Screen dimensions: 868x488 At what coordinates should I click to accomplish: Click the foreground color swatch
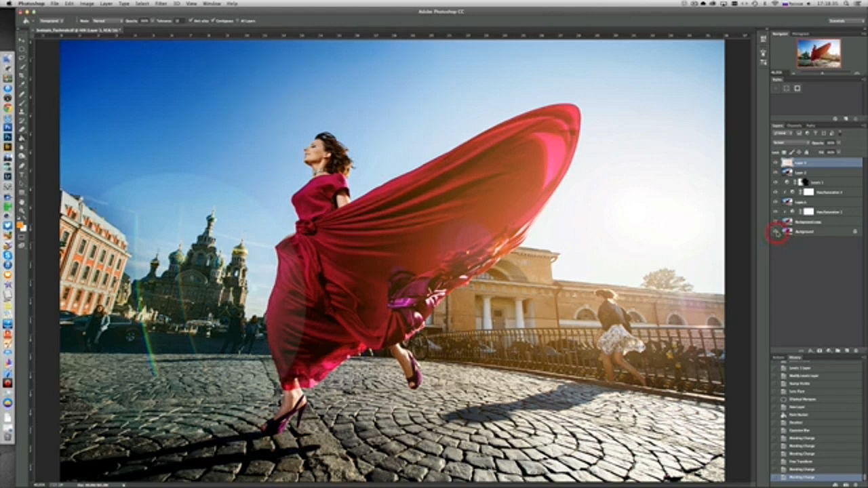(20, 224)
